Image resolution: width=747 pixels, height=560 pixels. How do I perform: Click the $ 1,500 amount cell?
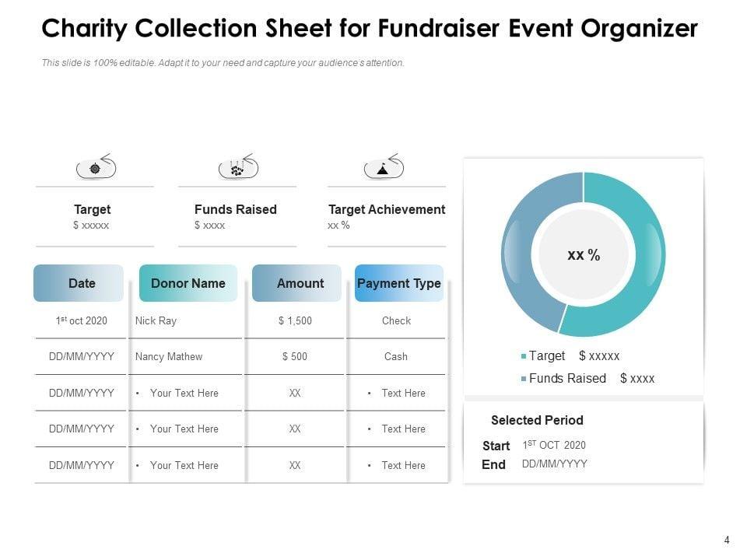click(x=294, y=320)
